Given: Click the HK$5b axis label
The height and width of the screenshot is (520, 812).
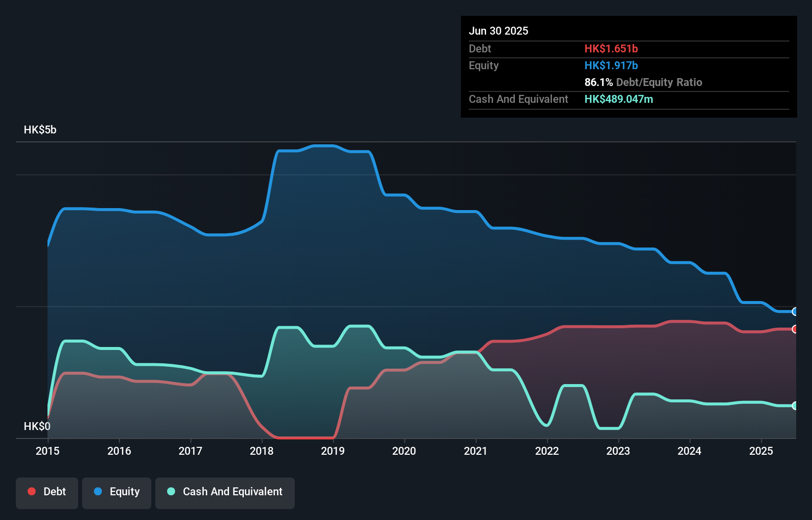Looking at the screenshot, I should [40, 130].
